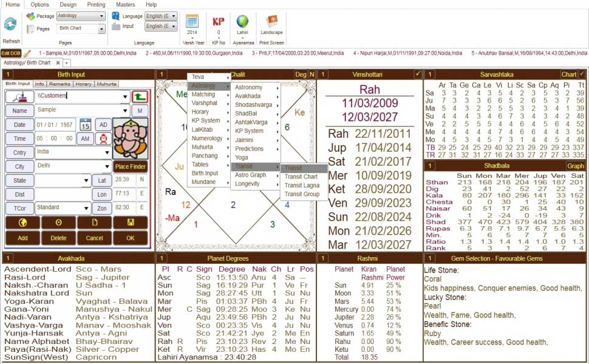Click the Dist input field
Image resolution: width=589 pixels, height=364 pixels.
click(63, 194)
